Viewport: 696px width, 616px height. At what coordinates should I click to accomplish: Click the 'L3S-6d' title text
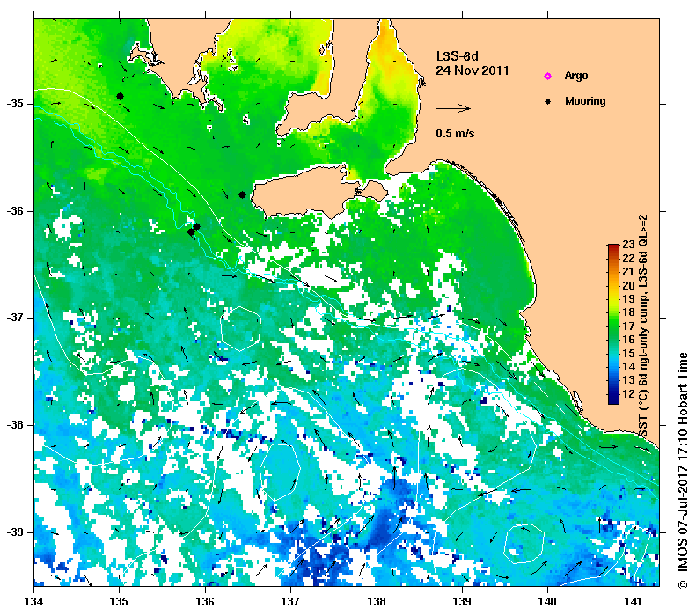click(x=458, y=56)
